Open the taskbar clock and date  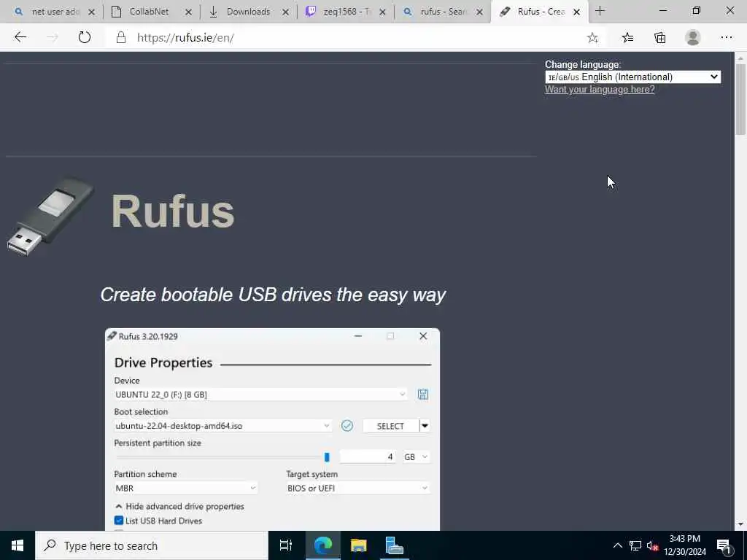[x=685, y=545]
